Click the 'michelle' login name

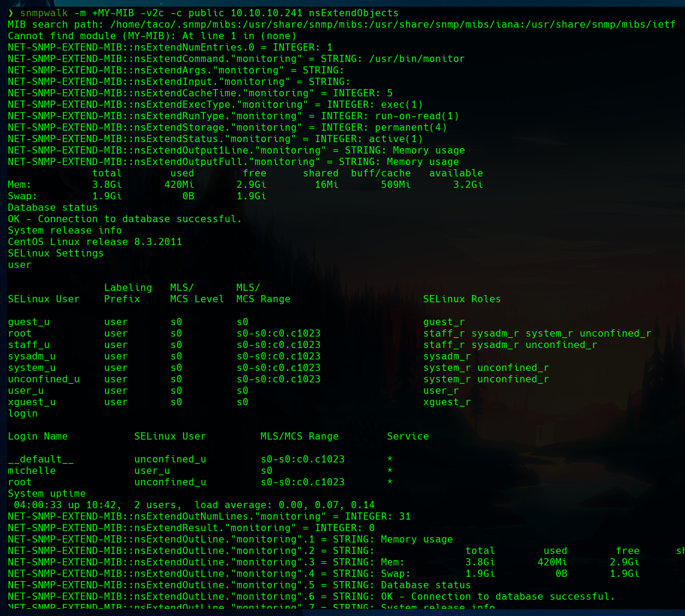(x=31, y=471)
